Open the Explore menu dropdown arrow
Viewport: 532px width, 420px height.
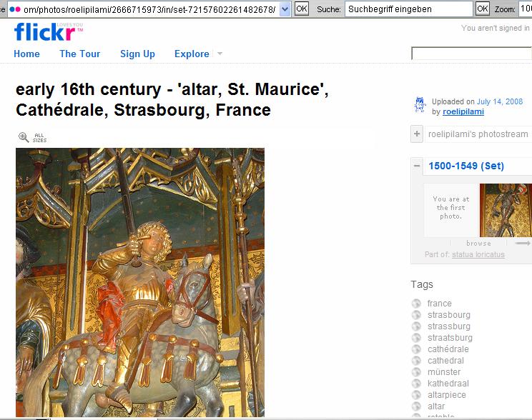pos(220,54)
